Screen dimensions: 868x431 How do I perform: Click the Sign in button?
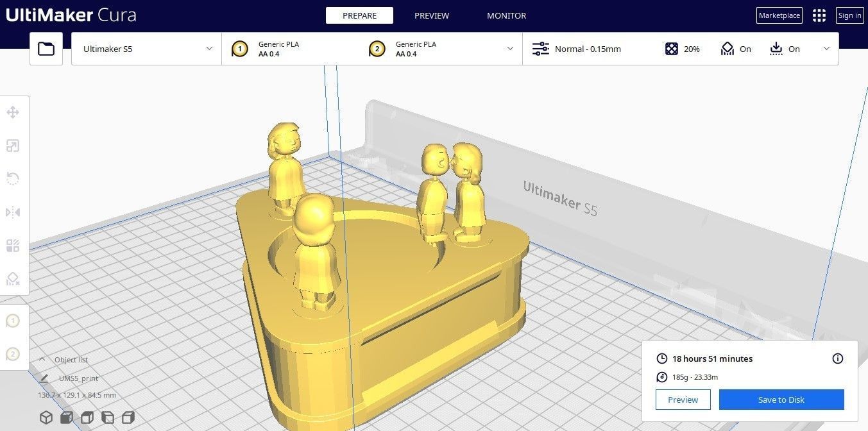(x=849, y=15)
